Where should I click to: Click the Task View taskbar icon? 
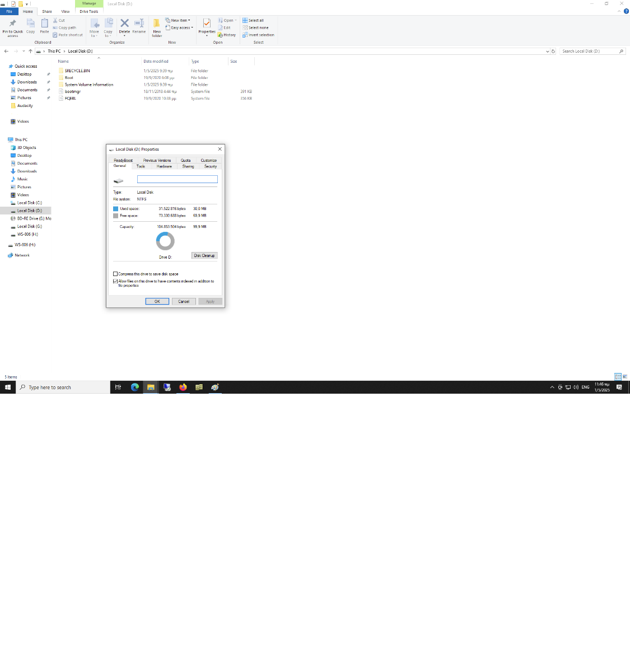pyautogui.click(x=118, y=387)
